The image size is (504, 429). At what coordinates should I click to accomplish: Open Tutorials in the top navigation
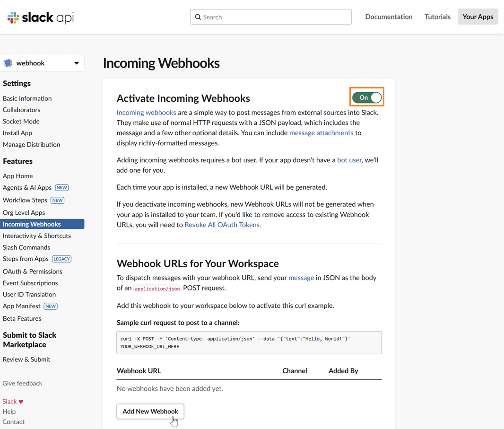[x=437, y=17]
